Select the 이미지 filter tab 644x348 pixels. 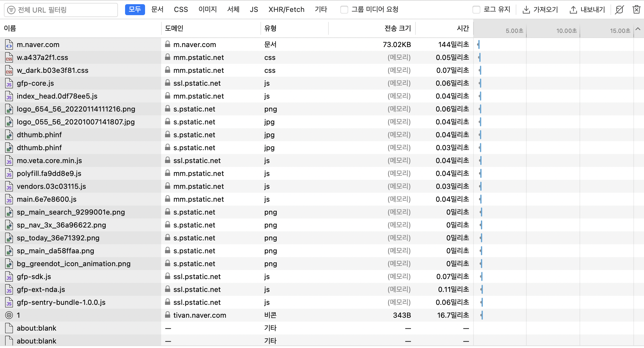[x=208, y=10]
